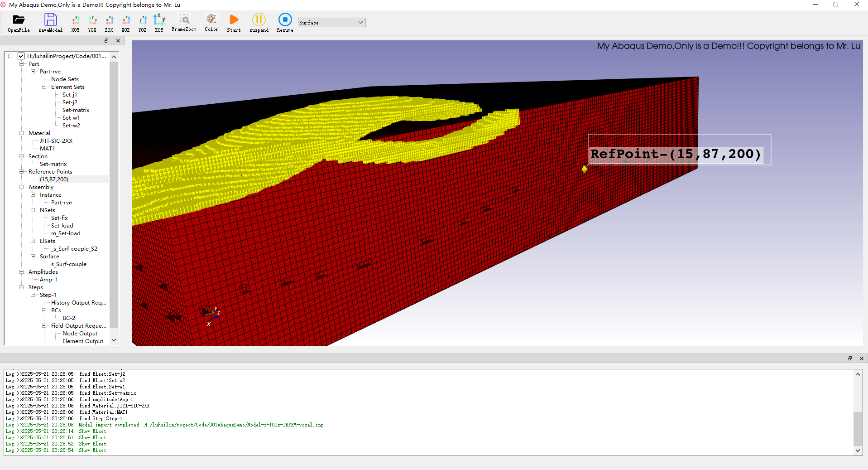Collapse the Element Sets node
Screen dimensions: 868x470
(x=44, y=87)
